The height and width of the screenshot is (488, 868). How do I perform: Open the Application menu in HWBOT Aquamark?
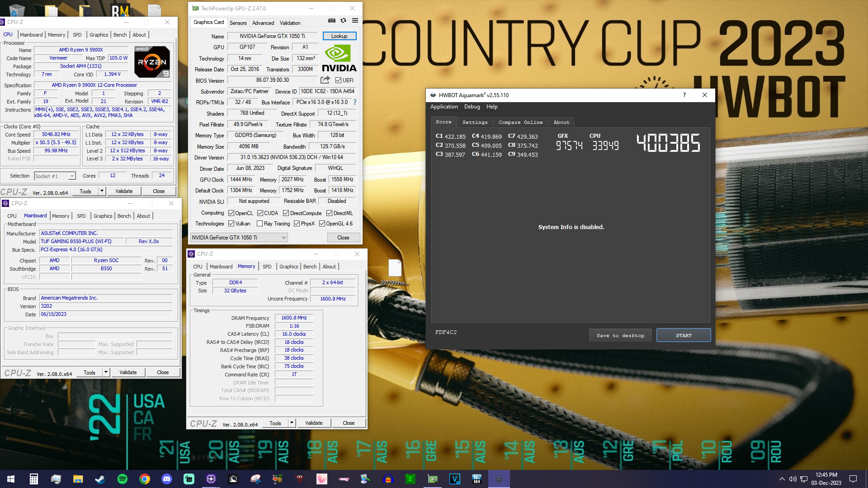(444, 107)
